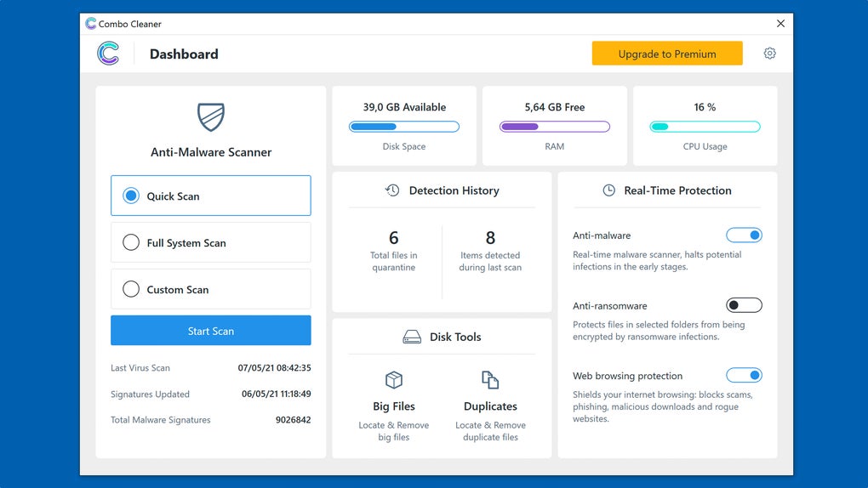
Task: Click the Anti-malware label text
Action: pyautogui.click(x=601, y=235)
